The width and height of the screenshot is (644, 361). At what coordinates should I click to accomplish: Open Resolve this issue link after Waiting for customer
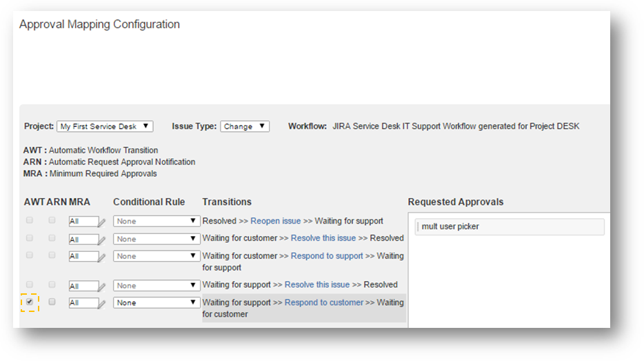[323, 238]
